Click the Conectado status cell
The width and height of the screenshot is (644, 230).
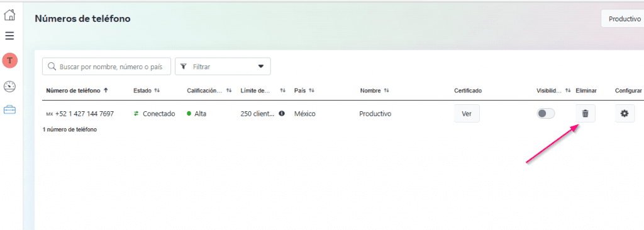[155, 114]
